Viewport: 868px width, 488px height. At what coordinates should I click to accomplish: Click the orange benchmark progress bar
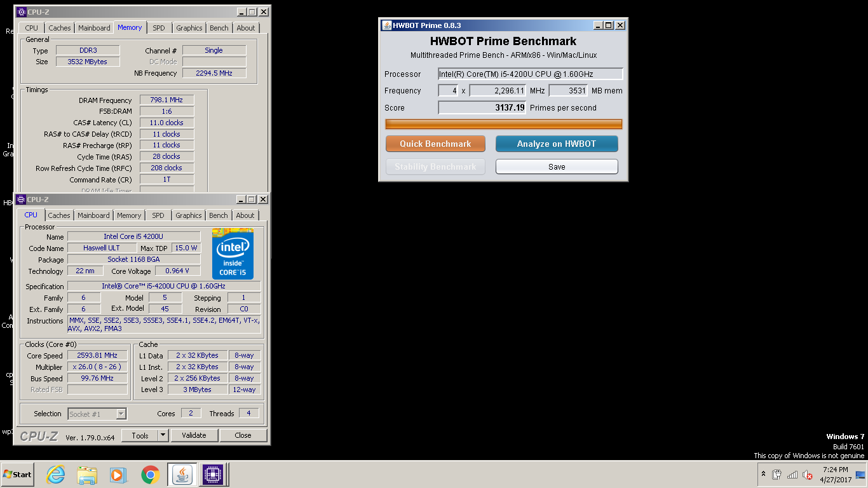(x=504, y=124)
